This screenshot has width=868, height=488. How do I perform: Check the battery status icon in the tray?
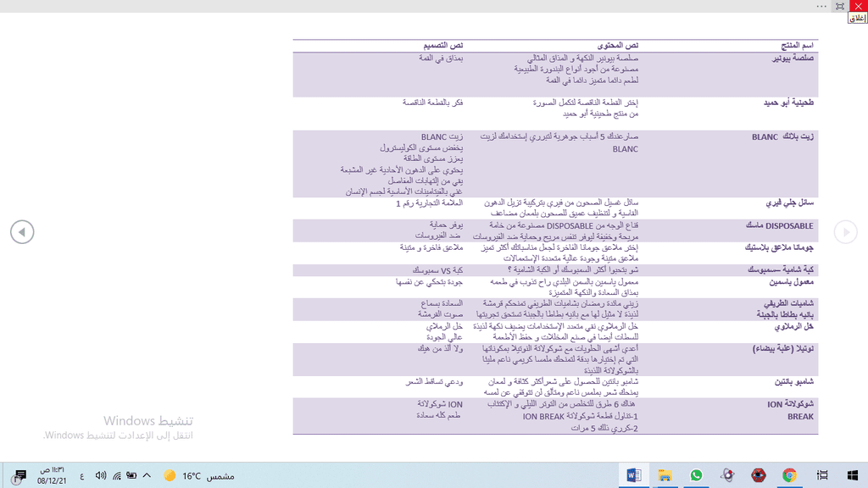click(131, 476)
